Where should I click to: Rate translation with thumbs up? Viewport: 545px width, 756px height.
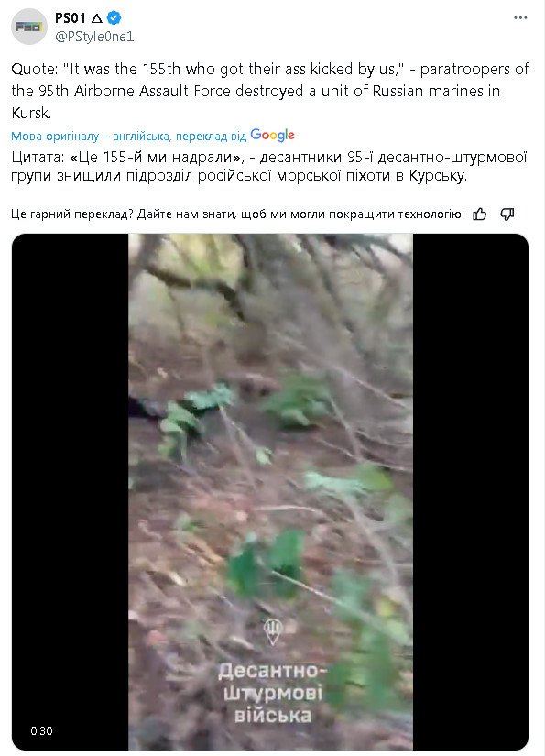(479, 214)
